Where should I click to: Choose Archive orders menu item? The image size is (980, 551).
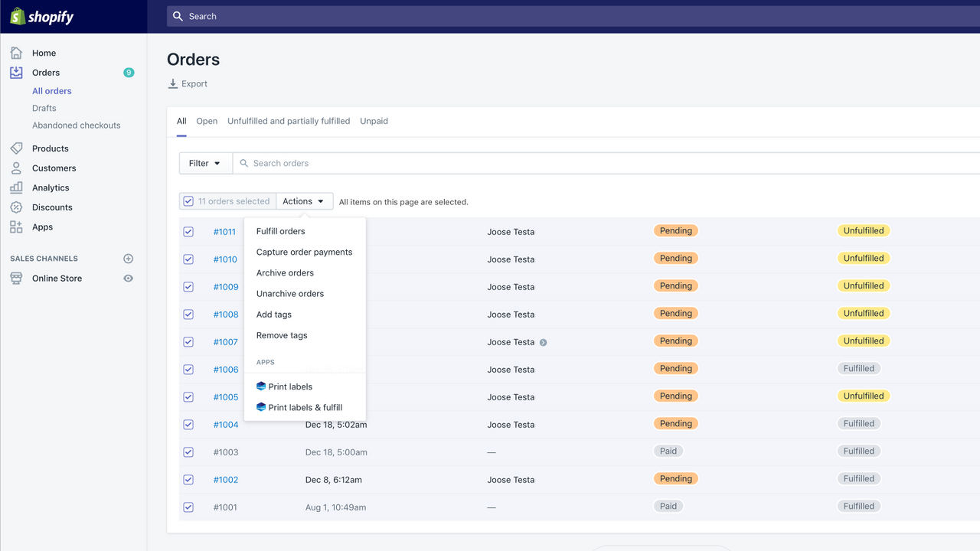click(285, 272)
